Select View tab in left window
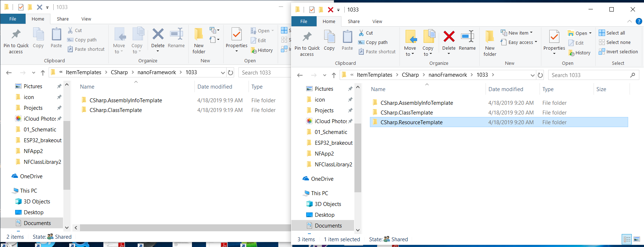Viewport: 644px width, 247px height. 86,19
